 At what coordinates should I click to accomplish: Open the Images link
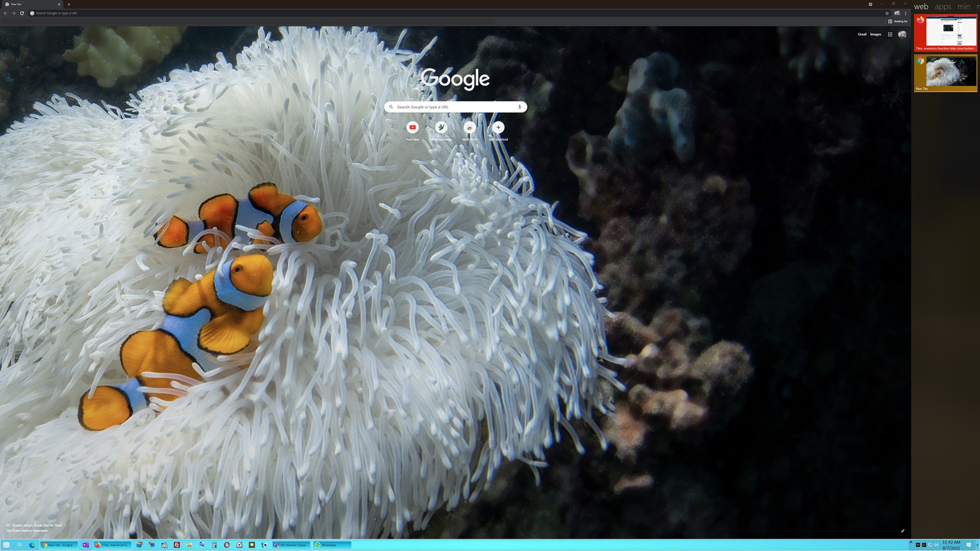tap(875, 34)
